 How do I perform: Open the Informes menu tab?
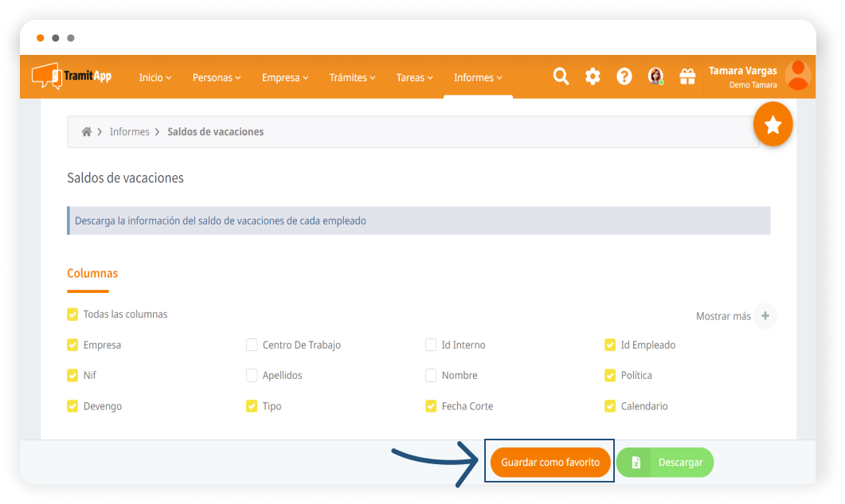pyautogui.click(x=478, y=78)
